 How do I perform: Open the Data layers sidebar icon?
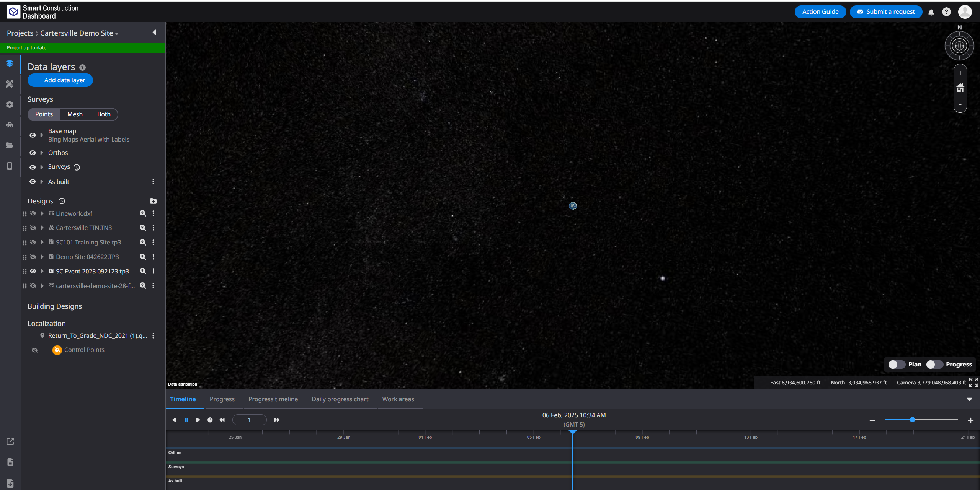tap(10, 63)
